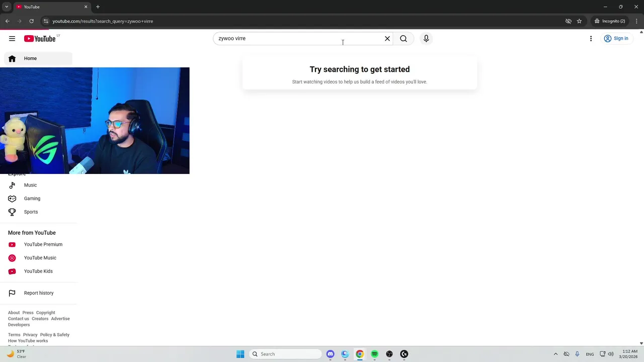Open a new tab with the plus button
The image size is (644, 362).
point(98,7)
